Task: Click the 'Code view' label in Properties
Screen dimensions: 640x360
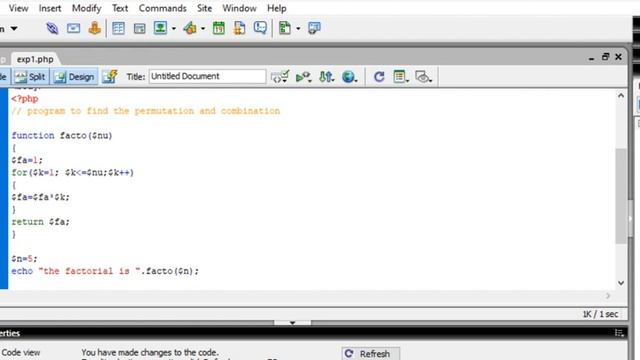Action: 21,353
